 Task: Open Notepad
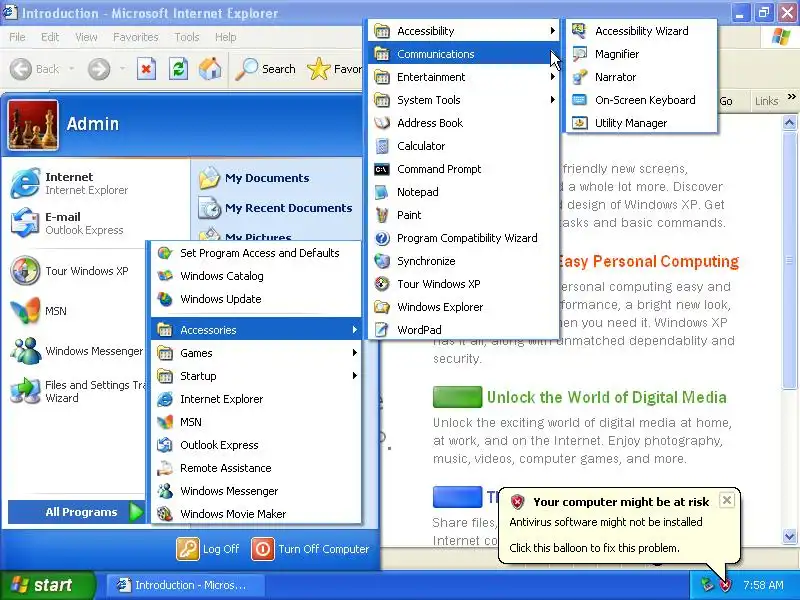[x=463, y=192]
